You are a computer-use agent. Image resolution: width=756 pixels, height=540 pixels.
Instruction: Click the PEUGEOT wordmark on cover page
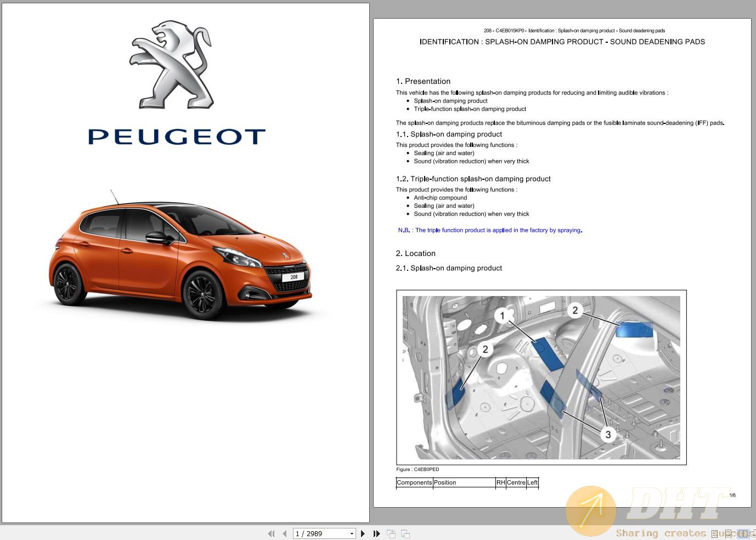177,137
